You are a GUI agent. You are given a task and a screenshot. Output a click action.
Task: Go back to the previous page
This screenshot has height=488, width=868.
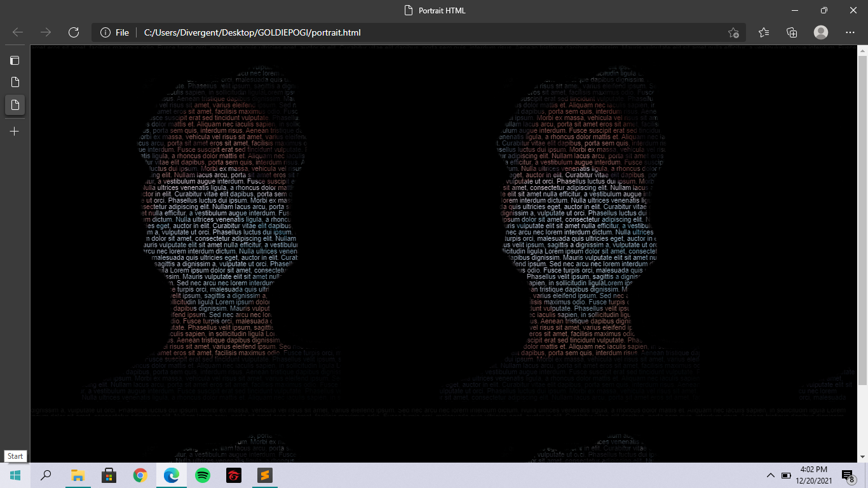[18, 32]
